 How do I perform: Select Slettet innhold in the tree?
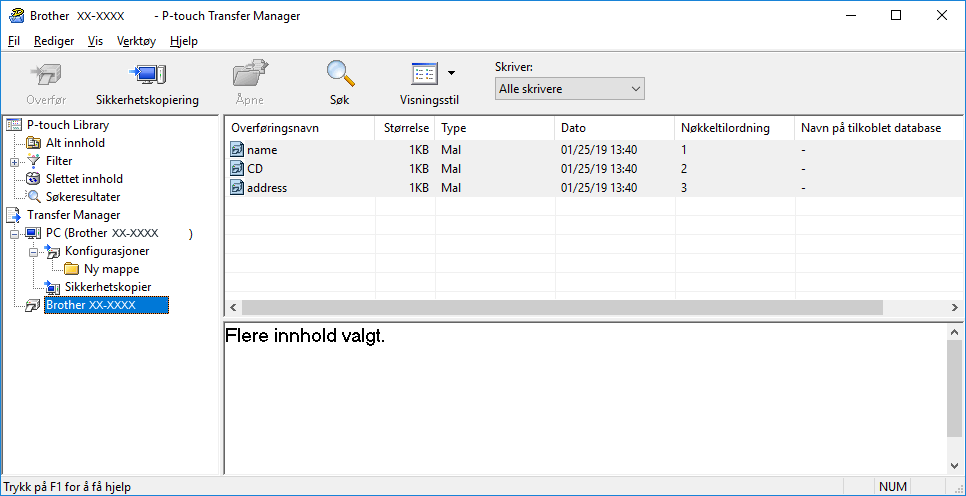click(84, 179)
